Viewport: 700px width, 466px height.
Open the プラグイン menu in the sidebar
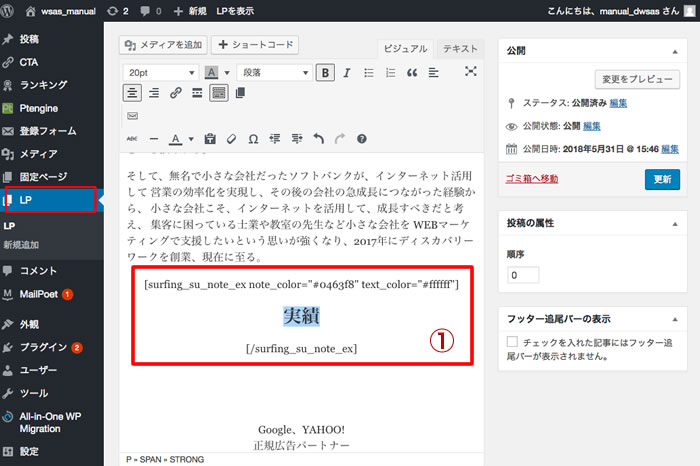[42, 347]
